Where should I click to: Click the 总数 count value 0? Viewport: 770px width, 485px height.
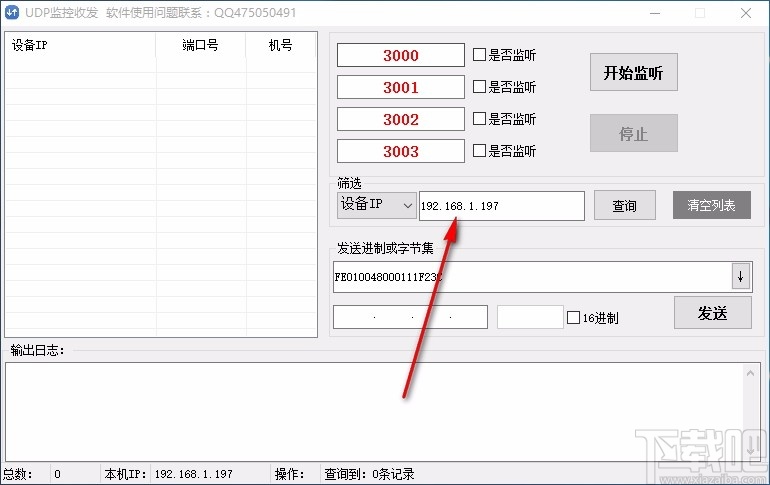[x=57, y=474]
